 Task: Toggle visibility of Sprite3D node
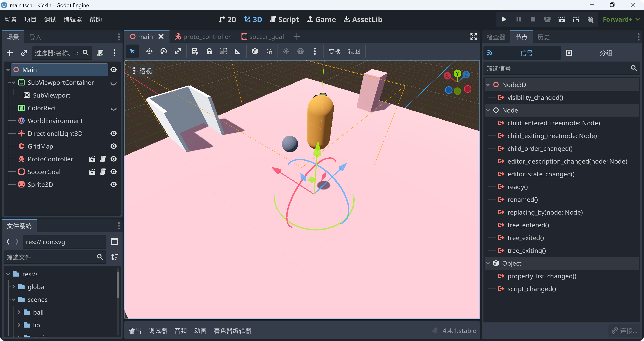(x=114, y=185)
